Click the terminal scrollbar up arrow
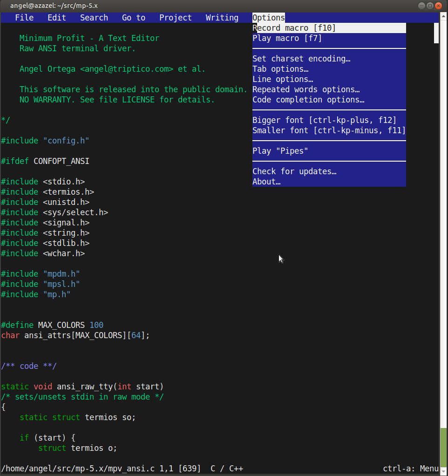The image size is (448, 476). coord(444,16)
